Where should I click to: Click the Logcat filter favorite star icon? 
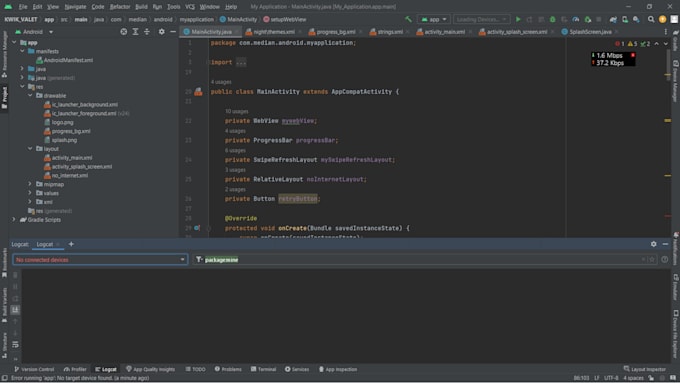click(652, 259)
